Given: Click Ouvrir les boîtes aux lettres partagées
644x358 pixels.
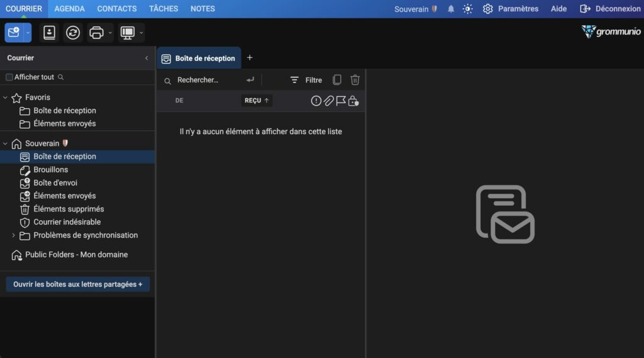Looking at the screenshot, I should click(77, 284).
